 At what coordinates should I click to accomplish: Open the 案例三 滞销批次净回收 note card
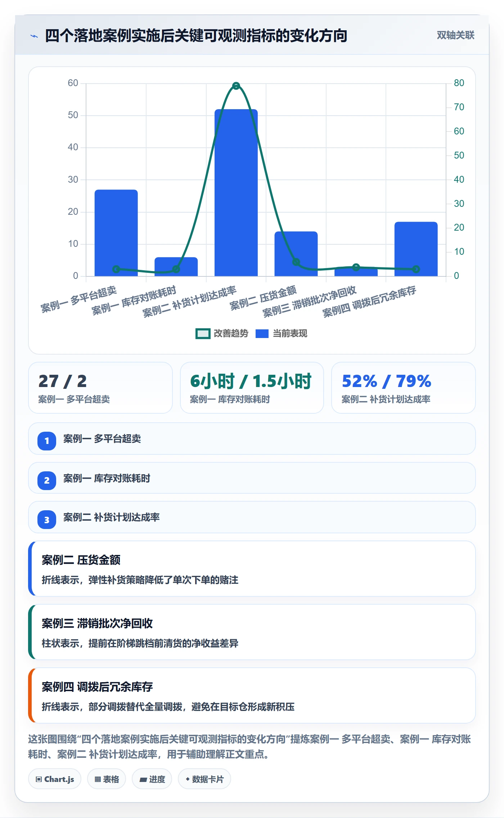pos(252,632)
